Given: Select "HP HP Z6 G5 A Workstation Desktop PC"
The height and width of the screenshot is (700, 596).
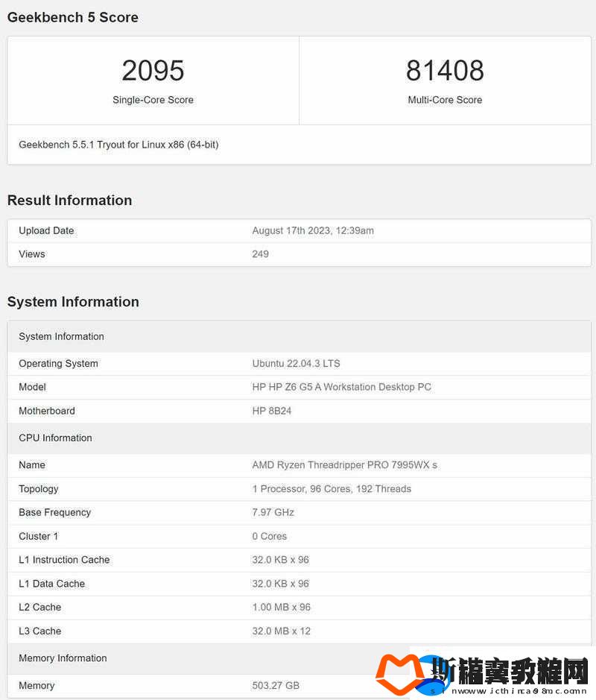Looking at the screenshot, I should 342,387.
